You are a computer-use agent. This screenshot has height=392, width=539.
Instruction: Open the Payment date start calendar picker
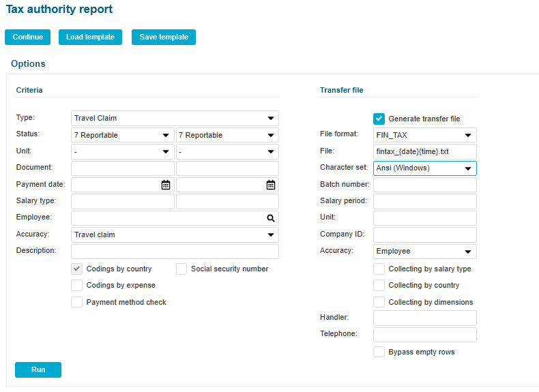coord(166,185)
